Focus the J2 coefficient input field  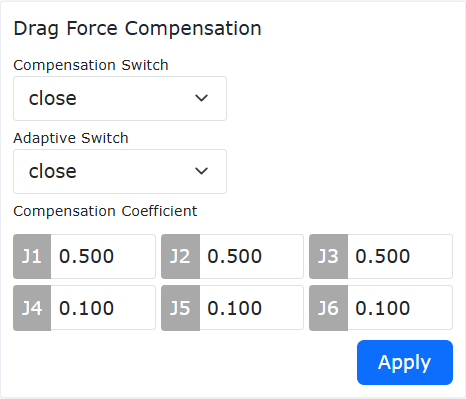point(251,256)
